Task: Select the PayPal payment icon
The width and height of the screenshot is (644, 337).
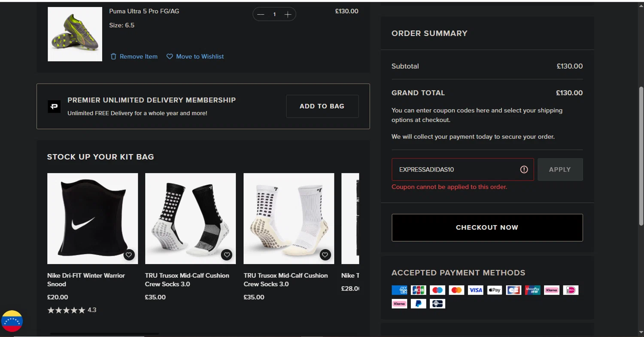Action: coord(418,304)
